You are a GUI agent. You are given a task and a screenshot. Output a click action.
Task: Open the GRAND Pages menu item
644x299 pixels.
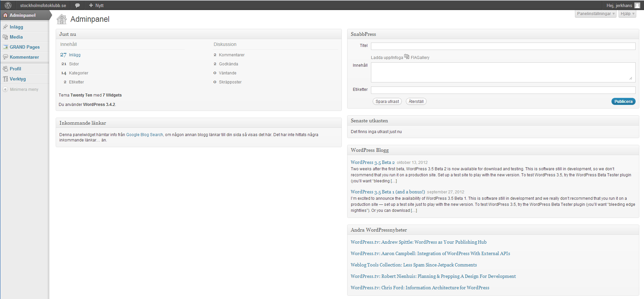pos(24,47)
